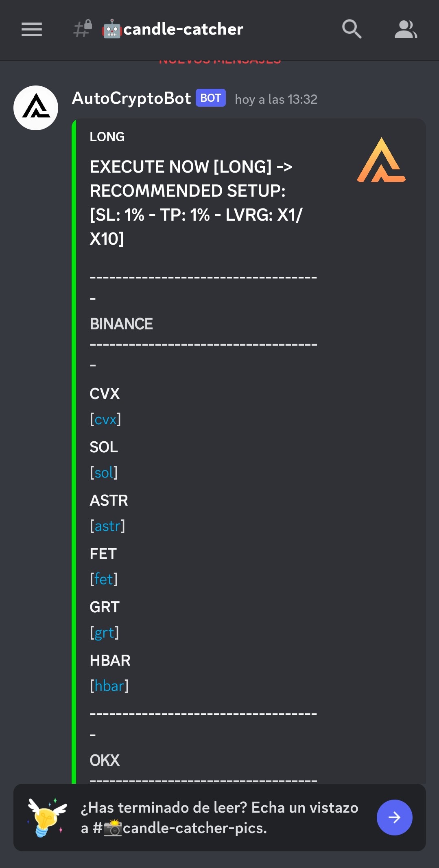
Task: Open the cvx link
Action: click(105, 419)
